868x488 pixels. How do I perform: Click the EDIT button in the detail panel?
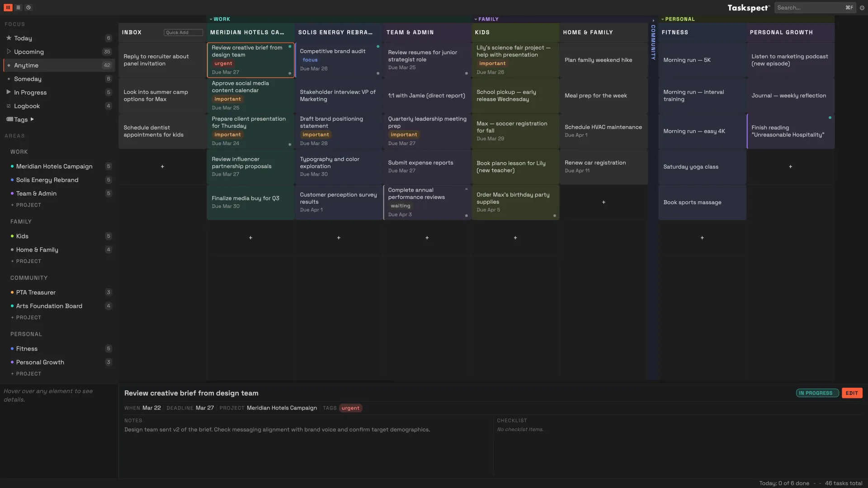coord(852,393)
